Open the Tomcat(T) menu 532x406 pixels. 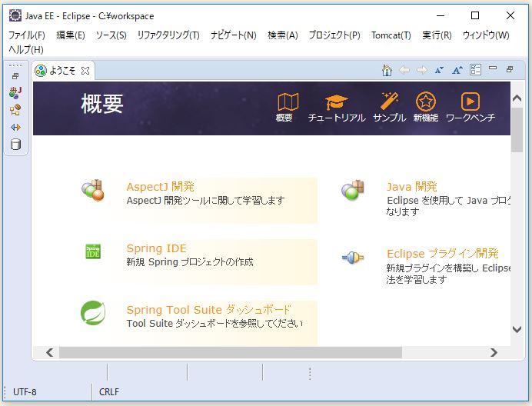391,35
